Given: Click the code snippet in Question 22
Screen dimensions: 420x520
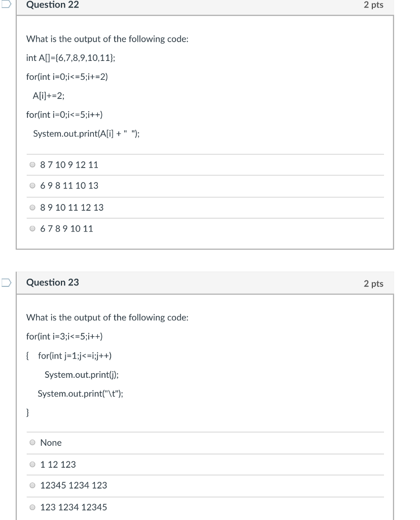Looking at the screenshot, I should click(x=76, y=95).
